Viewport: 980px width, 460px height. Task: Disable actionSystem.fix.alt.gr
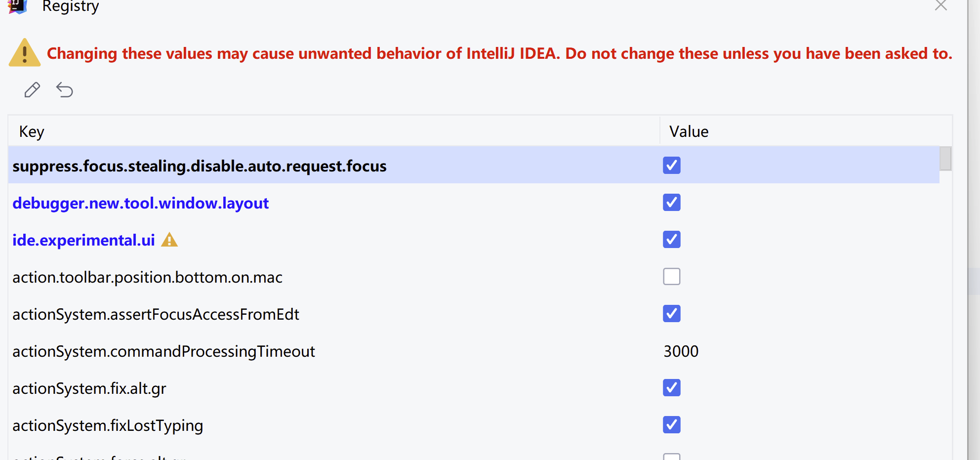671,388
